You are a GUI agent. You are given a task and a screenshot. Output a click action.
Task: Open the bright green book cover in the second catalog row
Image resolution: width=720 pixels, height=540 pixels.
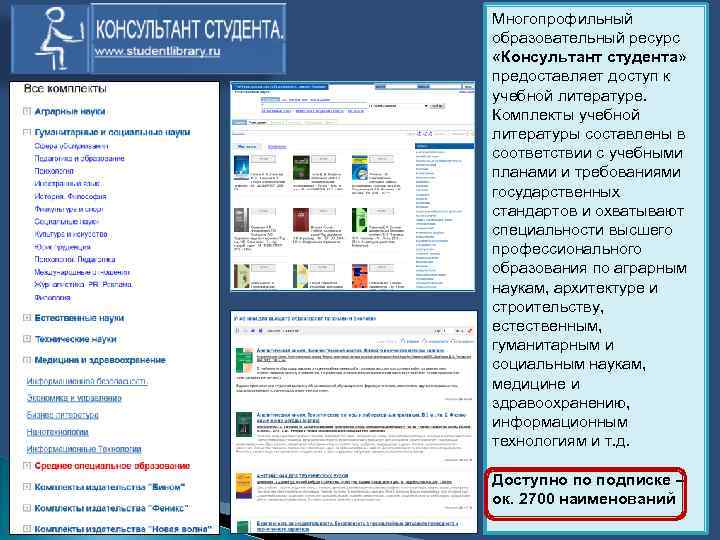[x=360, y=220]
